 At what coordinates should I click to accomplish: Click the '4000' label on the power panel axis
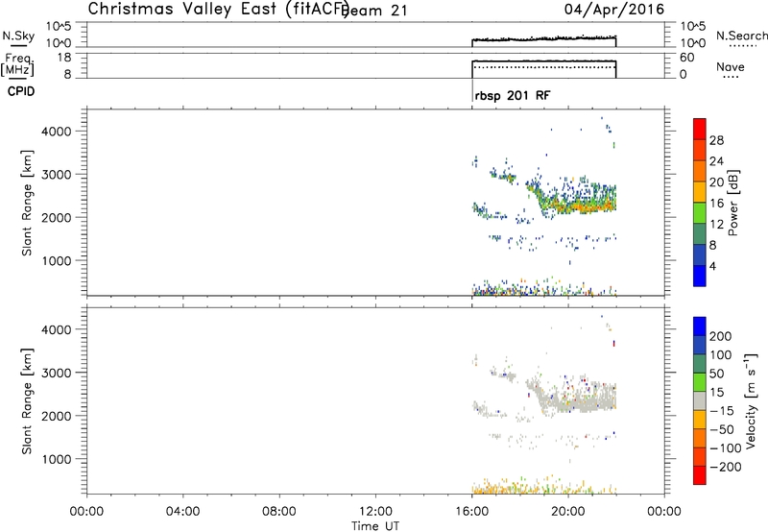57,132
